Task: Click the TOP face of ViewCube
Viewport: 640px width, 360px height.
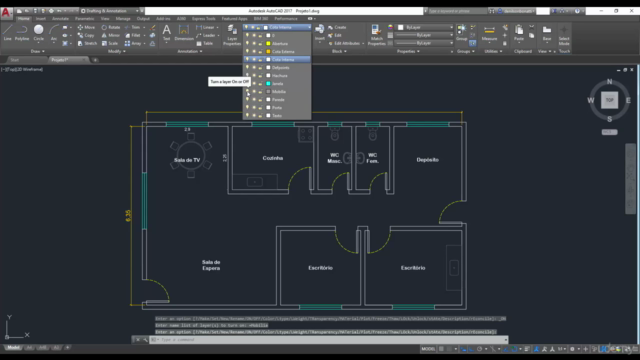Action: 609,100
